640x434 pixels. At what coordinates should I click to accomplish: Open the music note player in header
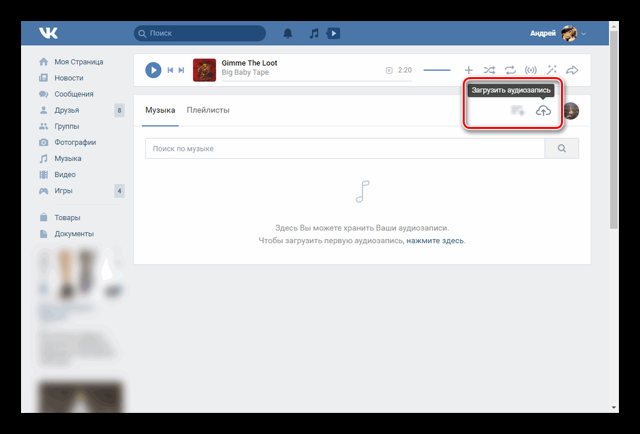tap(313, 33)
